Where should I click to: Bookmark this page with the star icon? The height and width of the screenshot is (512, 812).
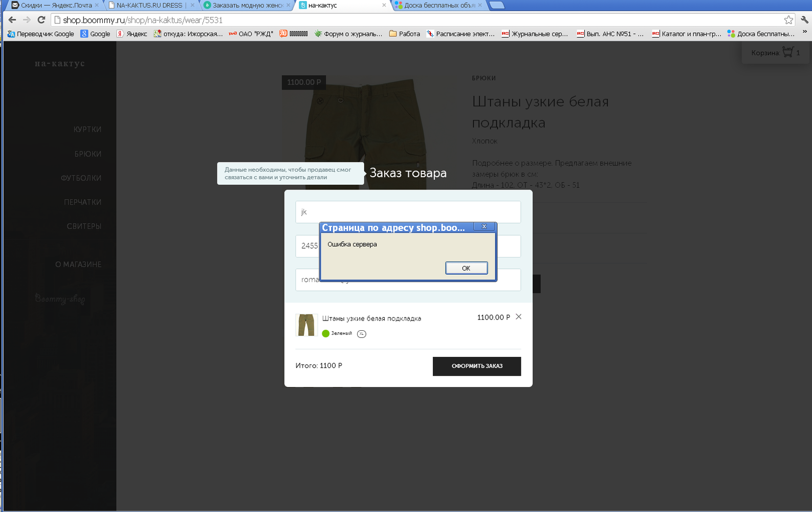click(x=788, y=20)
